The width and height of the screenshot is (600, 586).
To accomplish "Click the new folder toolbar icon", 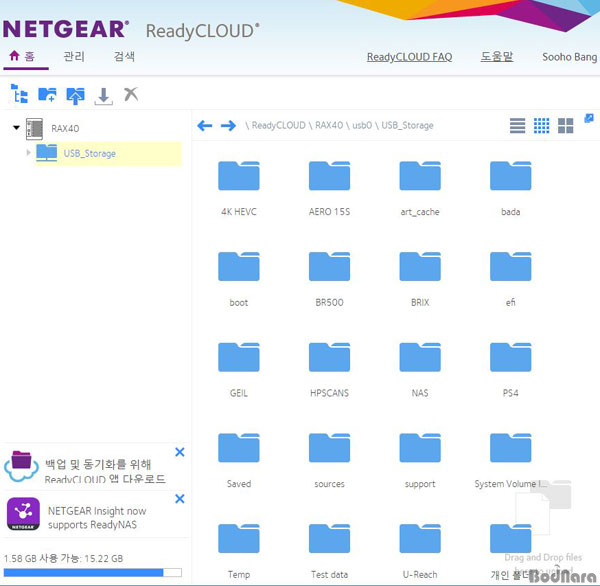I will [x=47, y=95].
